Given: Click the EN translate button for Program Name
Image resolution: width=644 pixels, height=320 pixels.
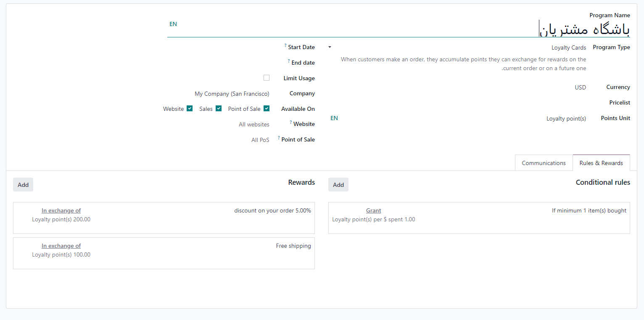Looking at the screenshot, I should pyautogui.click(x=173, y=24).
